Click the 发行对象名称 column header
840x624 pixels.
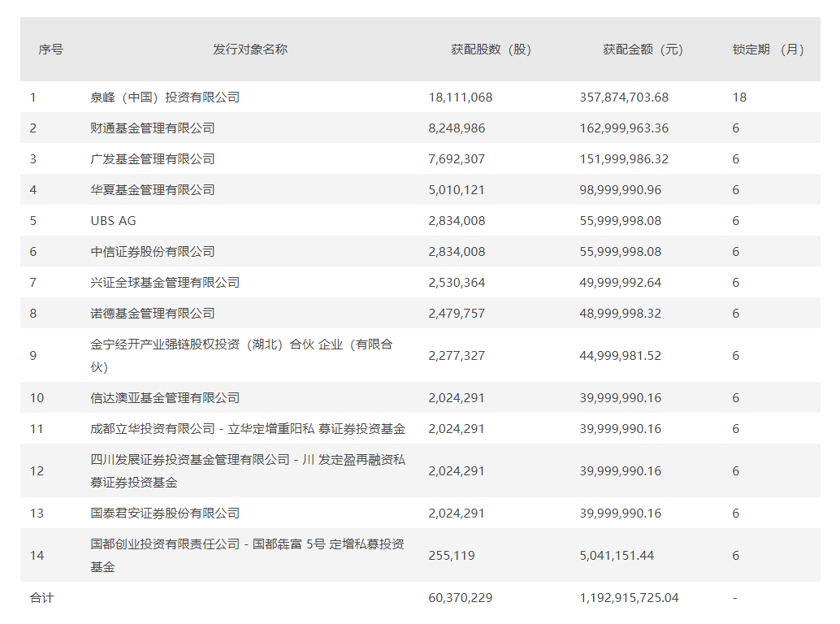coord(250,50)
